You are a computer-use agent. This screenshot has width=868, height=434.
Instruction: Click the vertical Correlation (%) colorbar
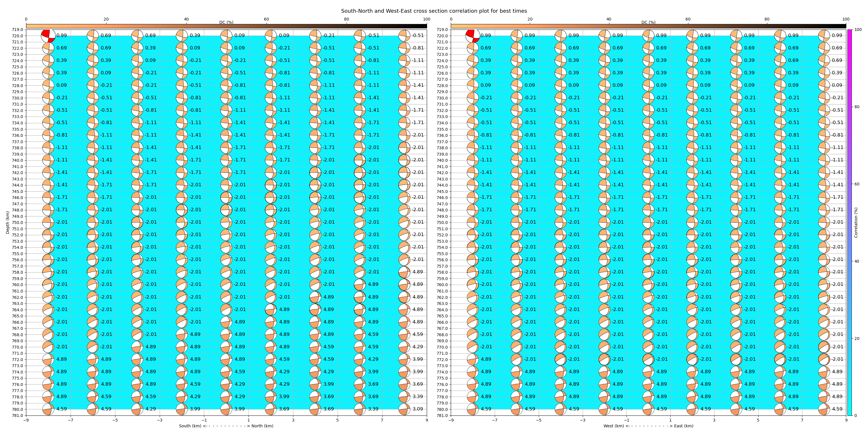point(849,222)
